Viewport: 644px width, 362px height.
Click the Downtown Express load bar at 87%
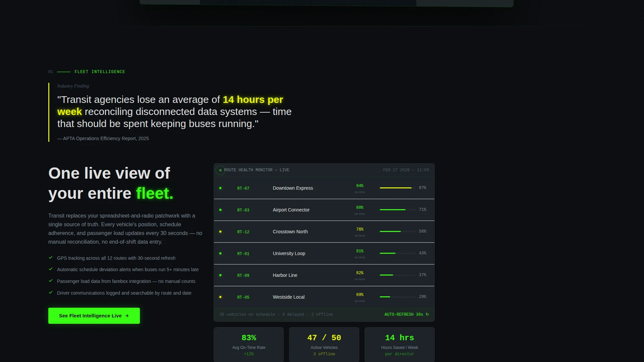[x=398, y=188]
